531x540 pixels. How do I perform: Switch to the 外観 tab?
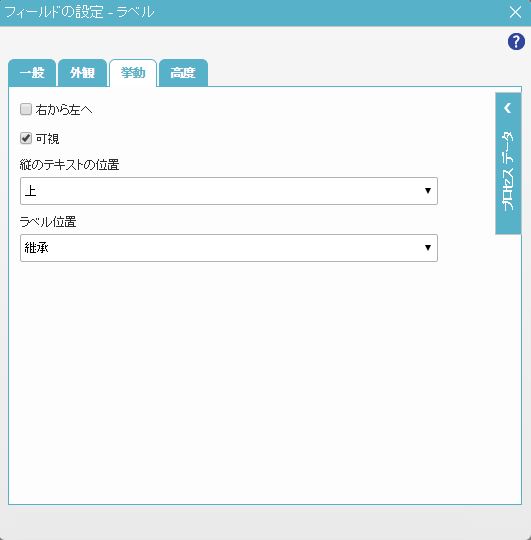click(x=82, y=73)
